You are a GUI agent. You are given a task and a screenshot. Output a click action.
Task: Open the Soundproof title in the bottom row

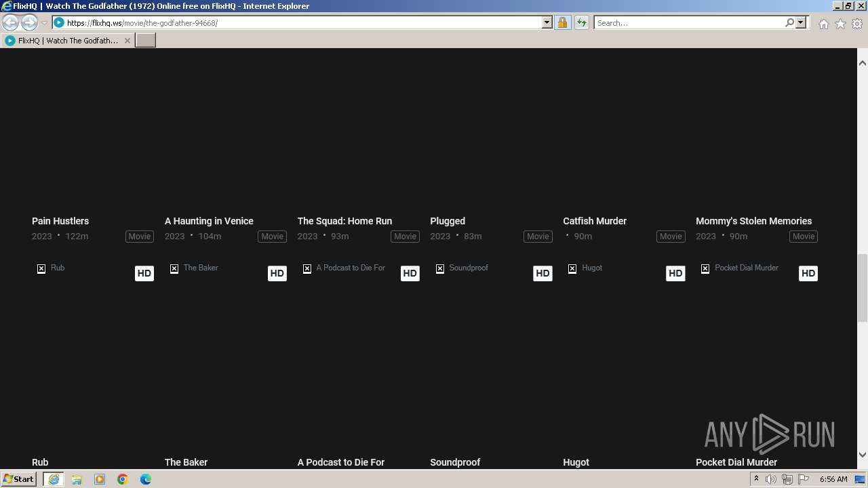click(455, 462)
